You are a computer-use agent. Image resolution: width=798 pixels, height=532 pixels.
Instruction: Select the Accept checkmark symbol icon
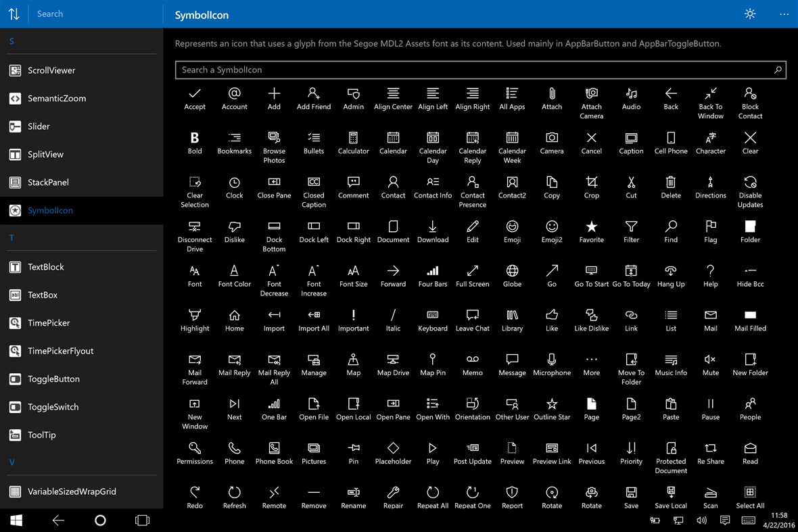click(195, 96)
